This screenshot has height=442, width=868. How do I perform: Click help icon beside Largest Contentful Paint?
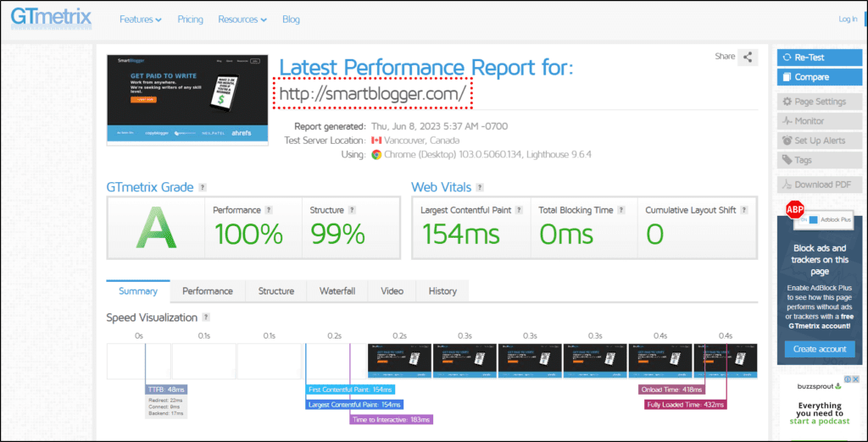click(x=519, y=210)
